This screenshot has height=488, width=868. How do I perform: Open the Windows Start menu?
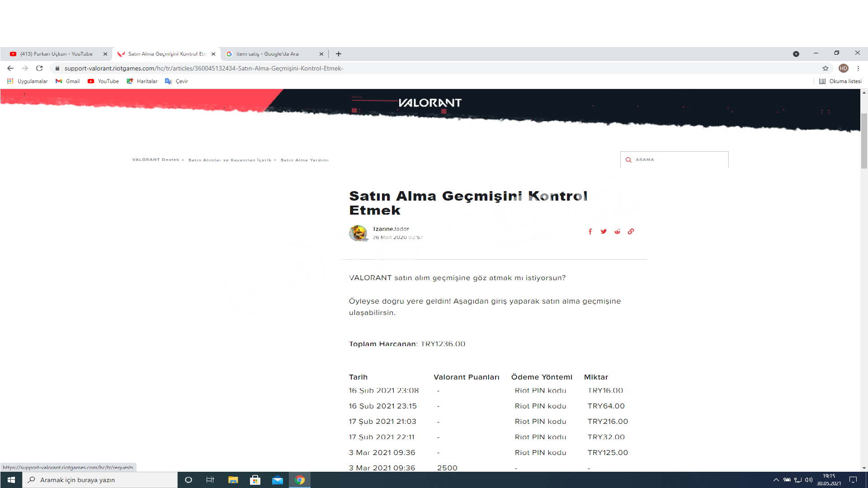11,480
